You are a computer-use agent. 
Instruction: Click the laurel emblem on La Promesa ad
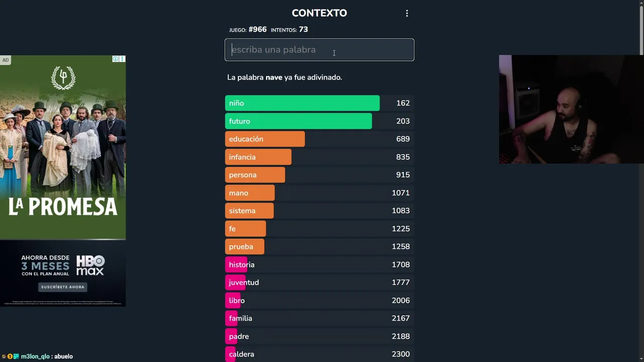[x=63, y=78]
